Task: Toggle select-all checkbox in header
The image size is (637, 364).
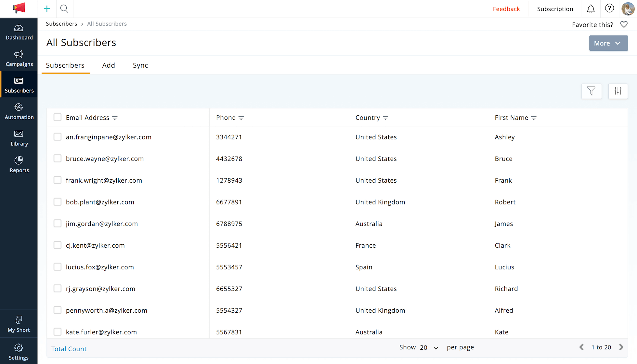Action: click(x=58, y=117)
